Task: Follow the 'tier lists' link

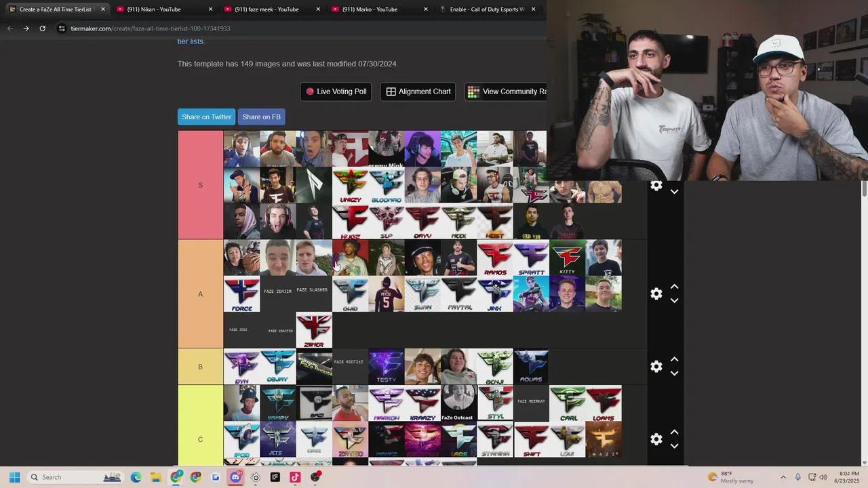Action: [x=191, y=41]
